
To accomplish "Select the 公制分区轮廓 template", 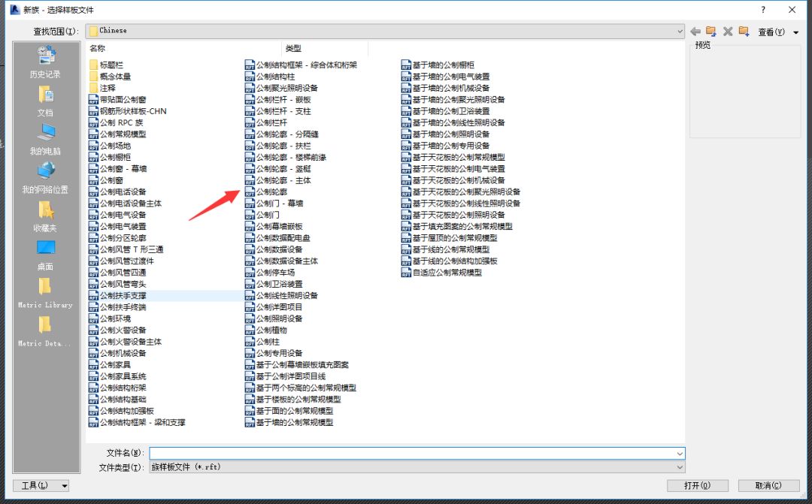I will pos(117,237).
